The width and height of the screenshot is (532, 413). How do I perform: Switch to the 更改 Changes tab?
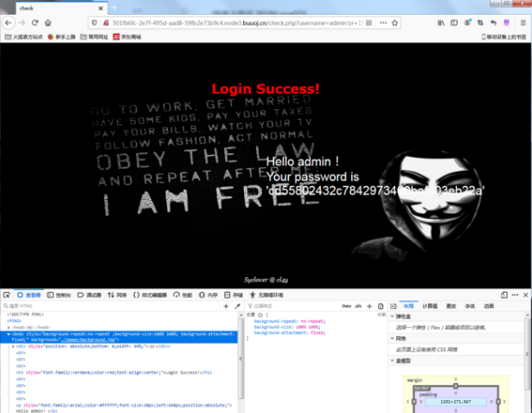click(x=451, y=306)
